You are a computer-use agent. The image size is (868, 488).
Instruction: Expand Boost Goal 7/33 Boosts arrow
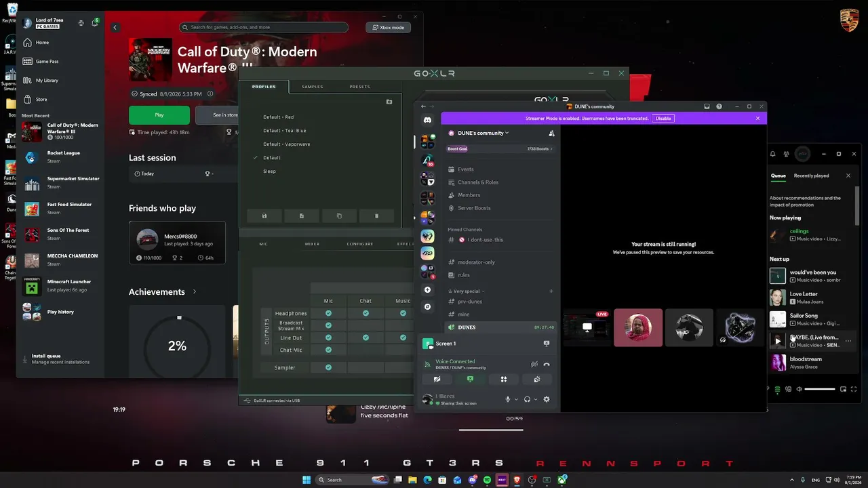tap(551, 148)
